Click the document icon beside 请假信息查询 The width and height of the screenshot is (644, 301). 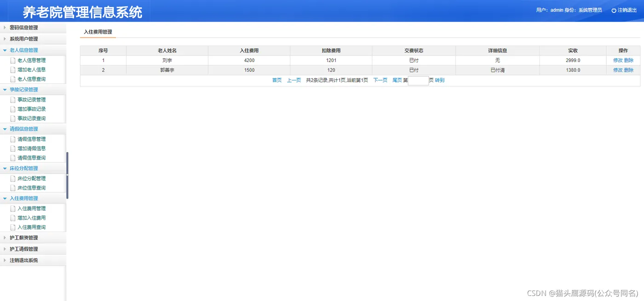tap(13, 158)
